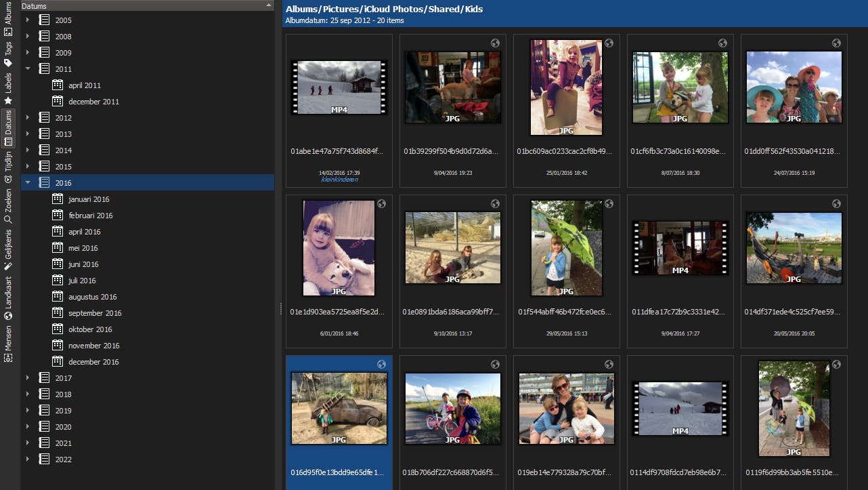Select the first snow video MP4 thumbnail

pos(339,87)
